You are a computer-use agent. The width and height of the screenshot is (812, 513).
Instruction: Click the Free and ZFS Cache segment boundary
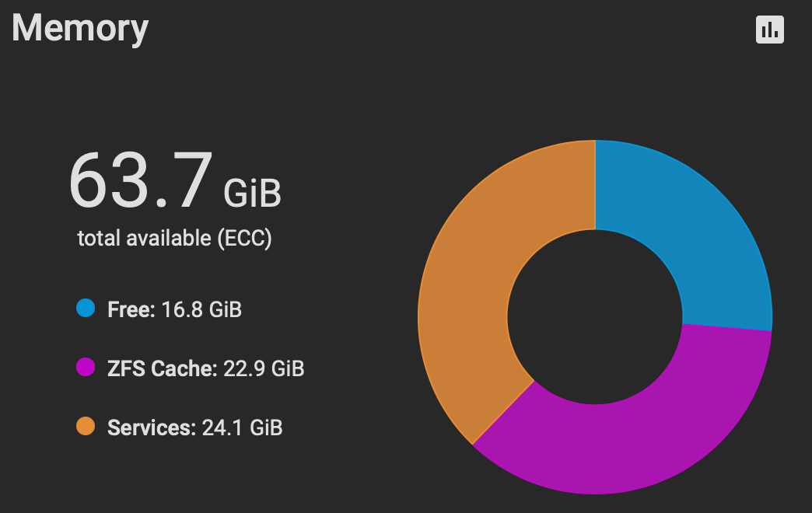coord(727,327)
